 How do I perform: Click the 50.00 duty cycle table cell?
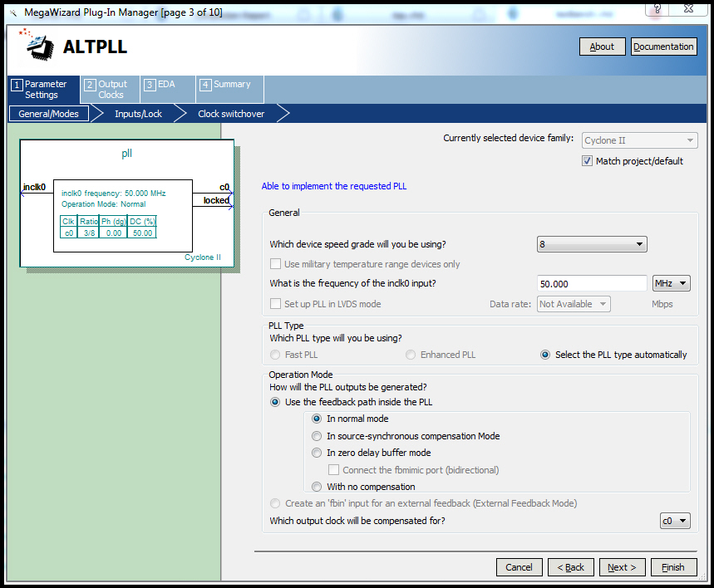(x=142, y=233)
